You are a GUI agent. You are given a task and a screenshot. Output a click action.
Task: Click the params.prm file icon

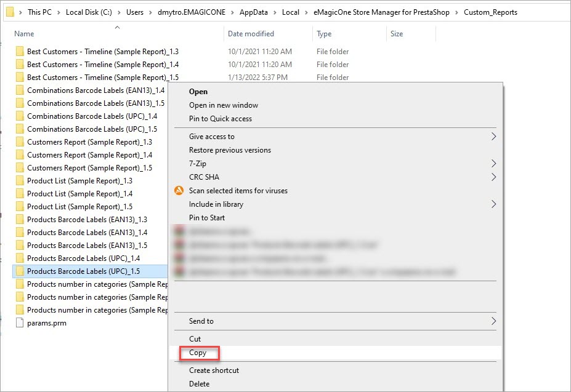click(20, 322)
